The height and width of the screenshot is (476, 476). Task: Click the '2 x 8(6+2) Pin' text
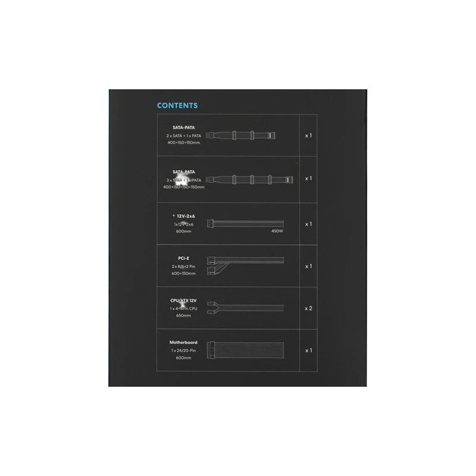click(184, 267)
